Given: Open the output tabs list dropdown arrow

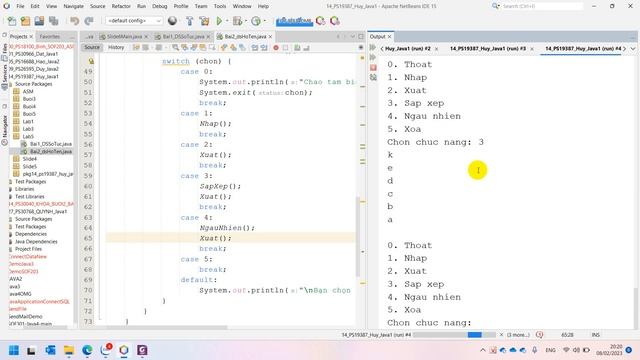Looking at the screenshot, I should click(x=633, y=49).
